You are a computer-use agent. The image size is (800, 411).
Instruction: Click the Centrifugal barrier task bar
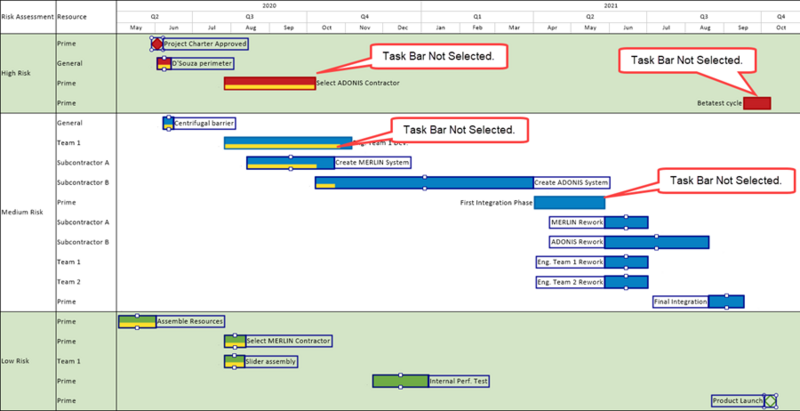tap(168, 123)
